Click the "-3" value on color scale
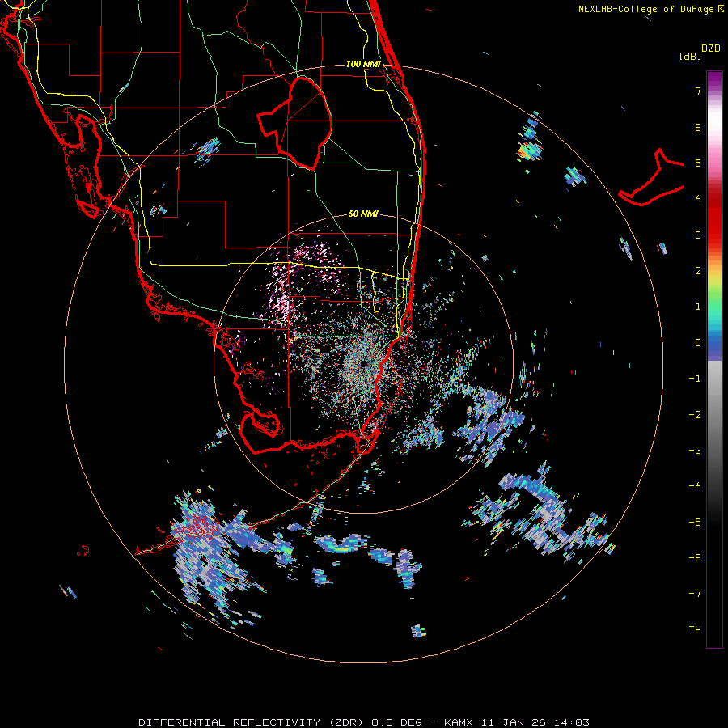The image size is (728, 728). tap(695, 451)
